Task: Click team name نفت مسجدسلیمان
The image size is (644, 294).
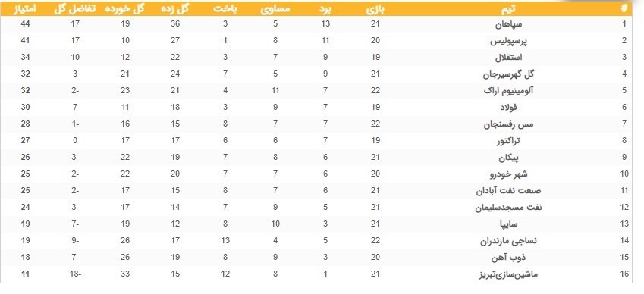Action: pyautogui.click(x=508, y=208)
